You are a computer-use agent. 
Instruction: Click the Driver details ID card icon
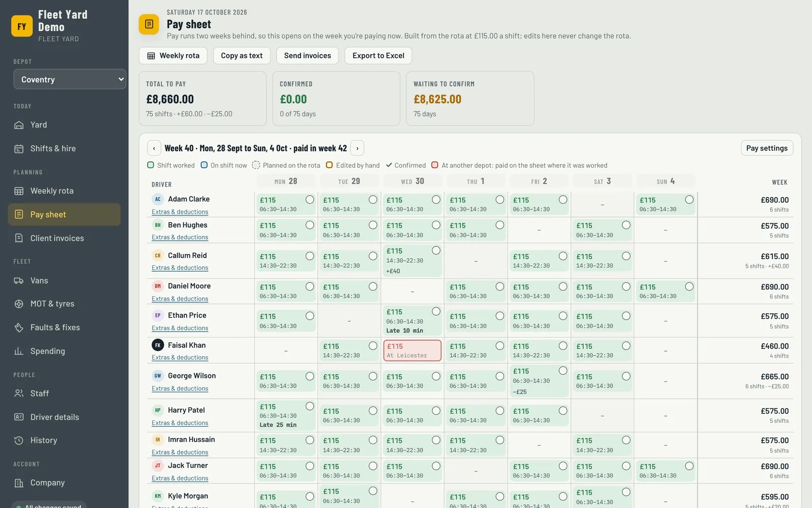click(x=19, y=417)
